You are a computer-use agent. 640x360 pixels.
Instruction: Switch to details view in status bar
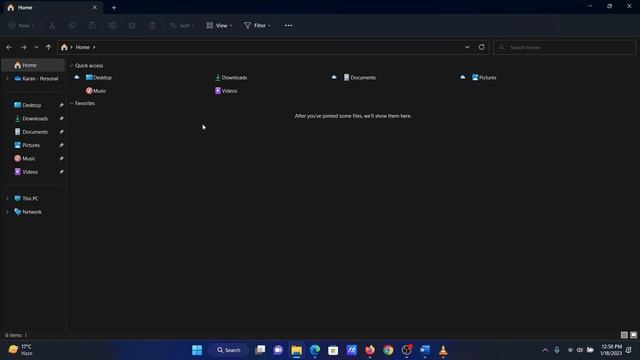[x=624, y=335]
